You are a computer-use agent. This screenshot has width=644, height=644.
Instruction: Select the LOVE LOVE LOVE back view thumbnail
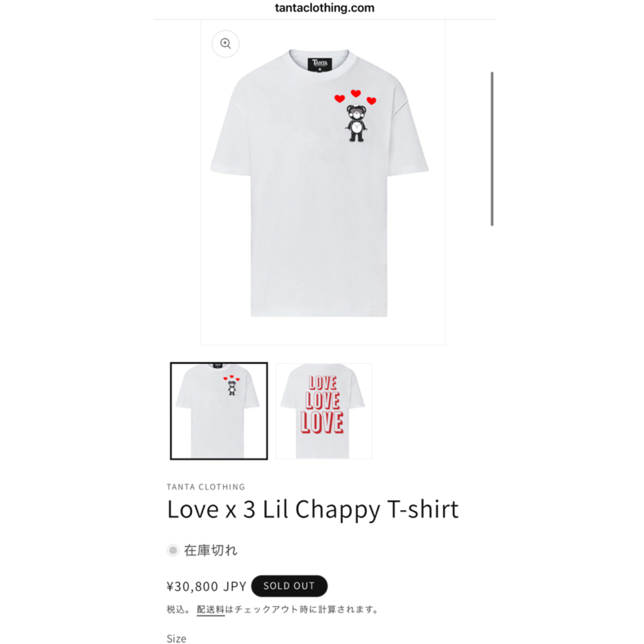324,411
